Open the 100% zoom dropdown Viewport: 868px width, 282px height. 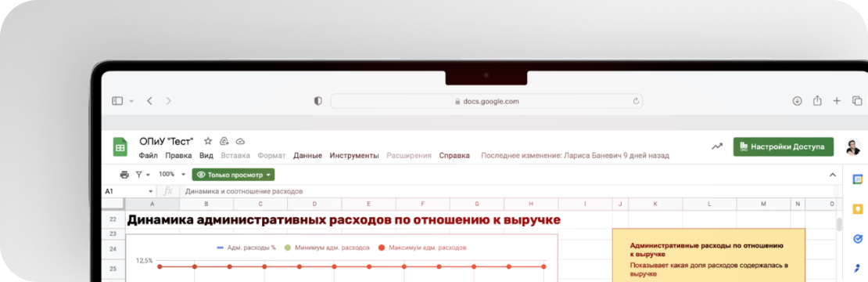(171, 174)
